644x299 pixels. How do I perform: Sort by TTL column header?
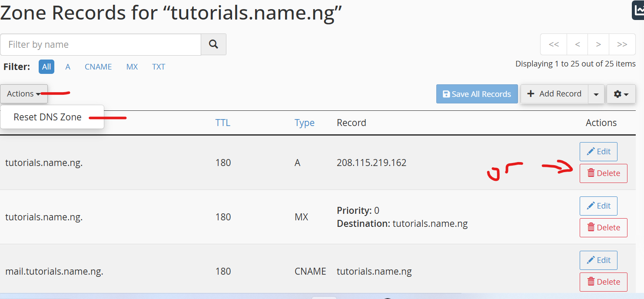coord(223,123)
